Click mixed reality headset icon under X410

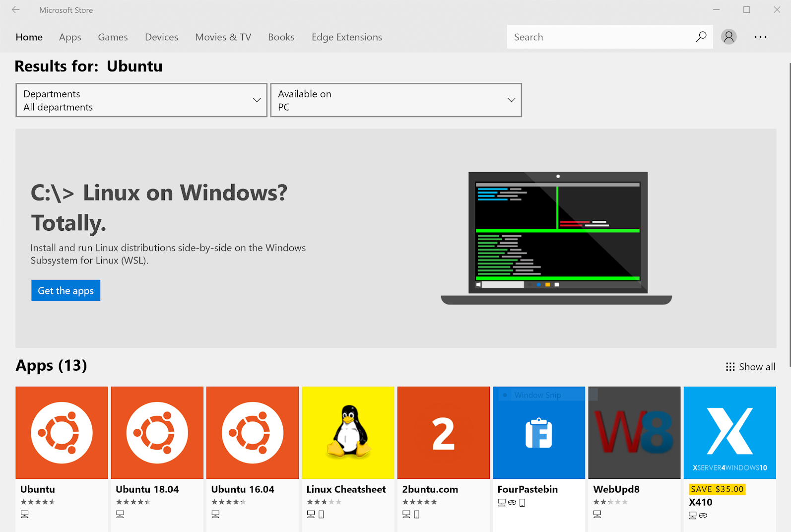click(x=703, y=516)
